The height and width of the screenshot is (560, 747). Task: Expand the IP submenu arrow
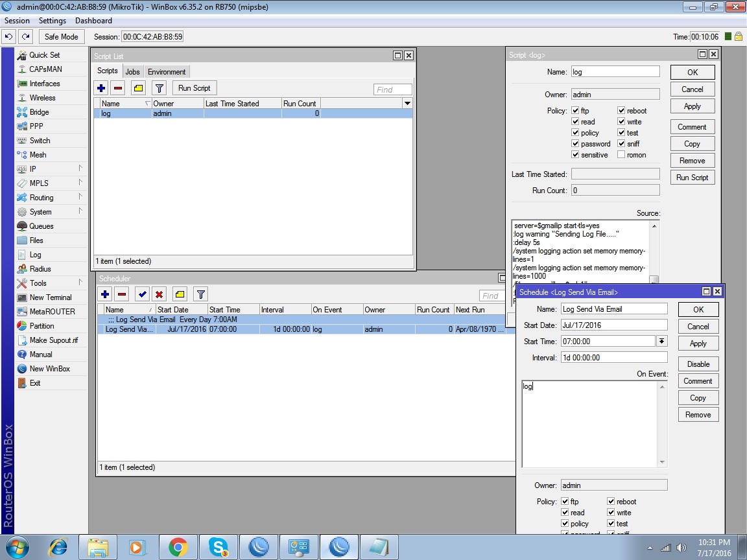tap(80, 168)
